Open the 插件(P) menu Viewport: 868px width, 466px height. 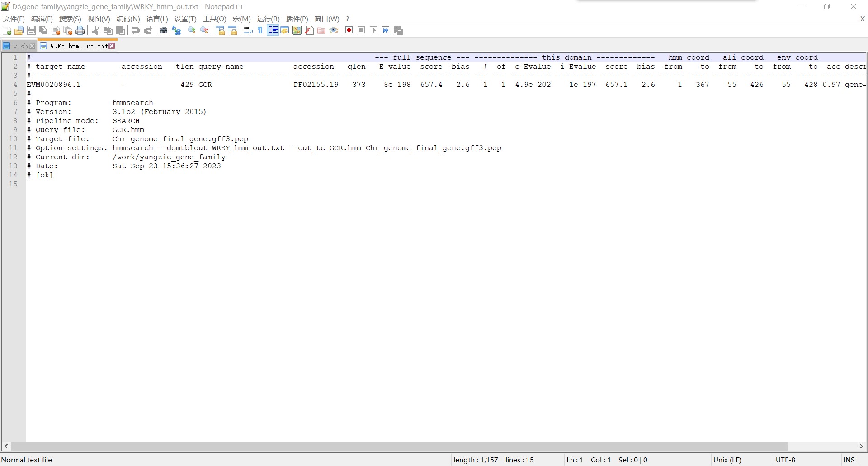point(297,19)
